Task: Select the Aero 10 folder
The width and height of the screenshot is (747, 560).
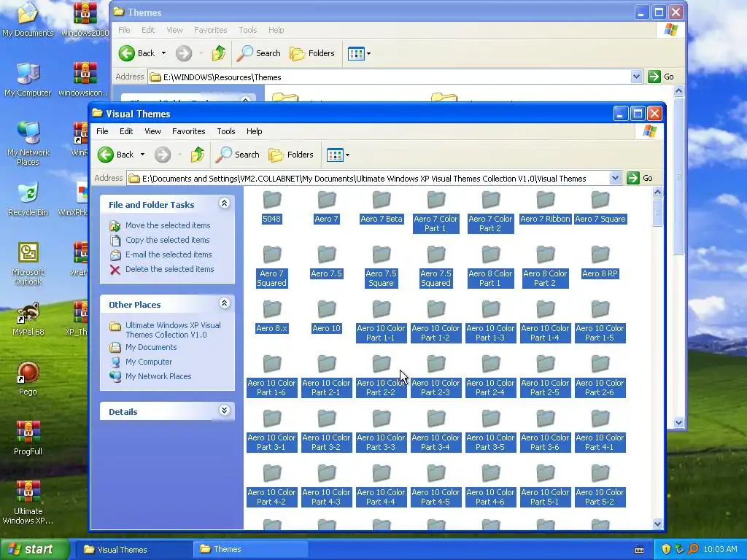Action: pyautogui.click(x=326, y=316)
